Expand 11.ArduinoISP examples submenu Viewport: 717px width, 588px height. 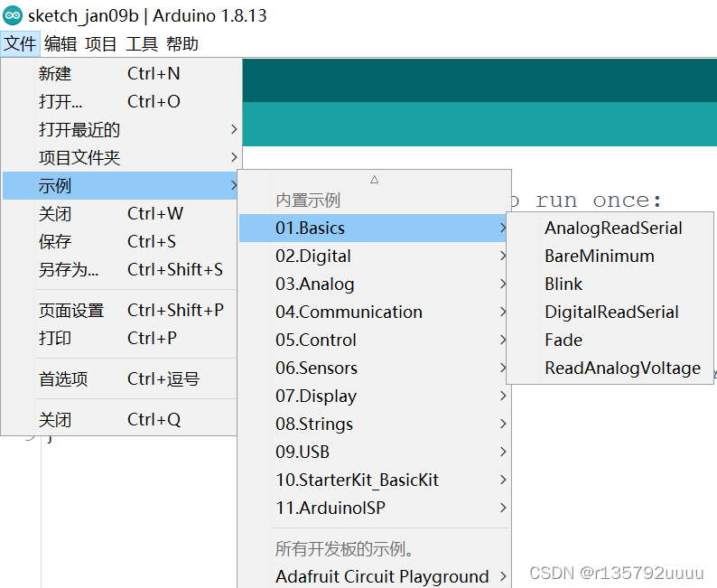[x=374, y=508]
